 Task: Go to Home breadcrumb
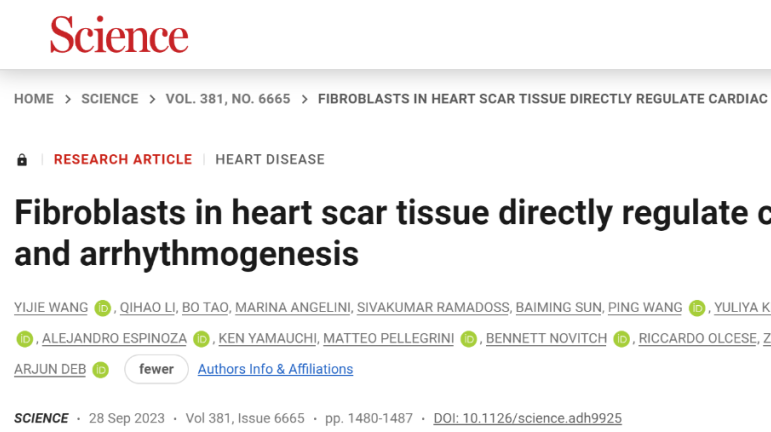tap(34, 99)
